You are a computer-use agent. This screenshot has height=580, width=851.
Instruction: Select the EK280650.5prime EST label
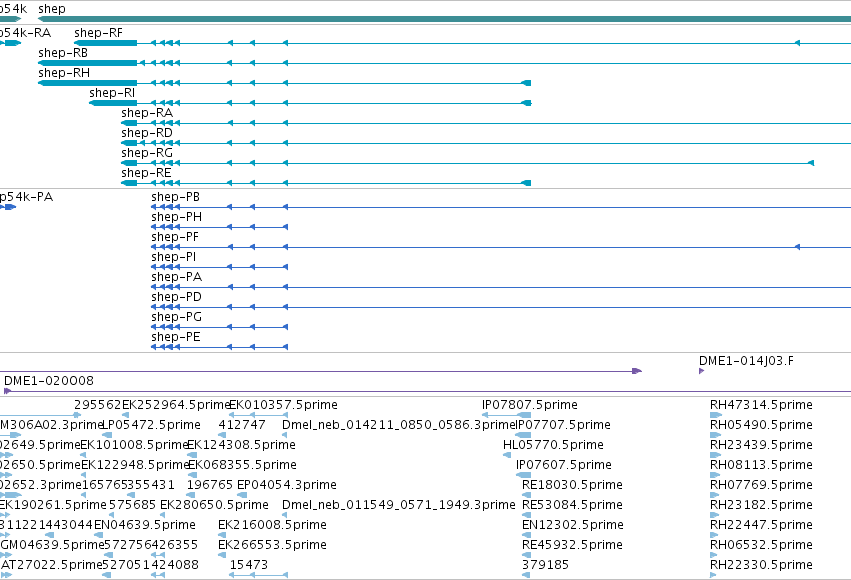point(214,506)
